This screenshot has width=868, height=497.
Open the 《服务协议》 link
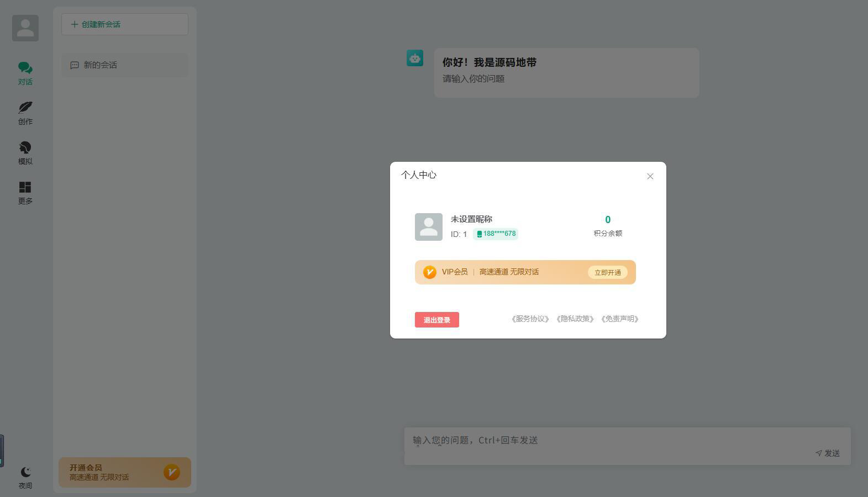tap(530, 319)
